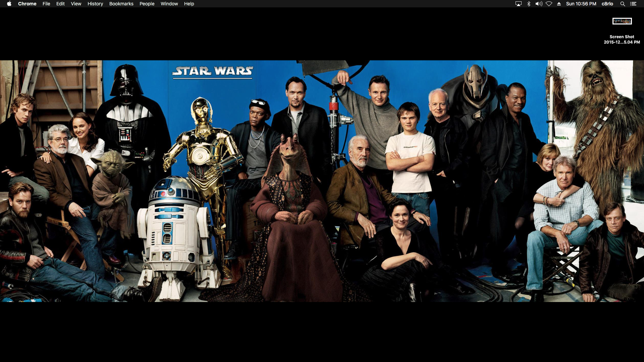Select the Screen Shot file thumbnail on desktop

(622, 21)
